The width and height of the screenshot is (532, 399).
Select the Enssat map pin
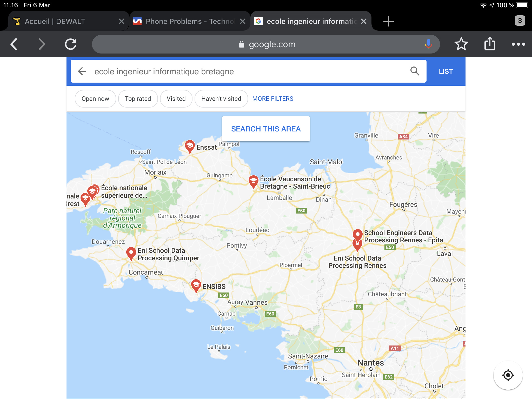tap(190, 147)
